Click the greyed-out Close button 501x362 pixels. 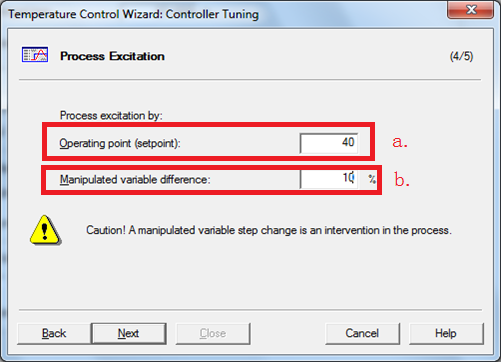coord(213,333)
